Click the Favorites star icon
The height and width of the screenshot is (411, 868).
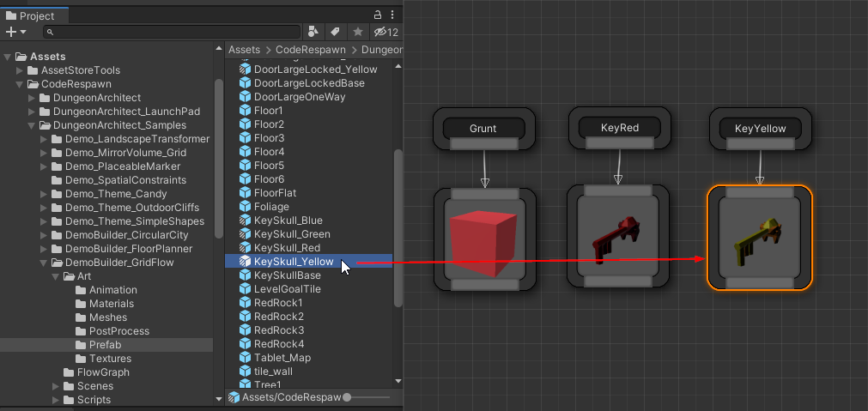pyautogui.click(x=357, y=32)
